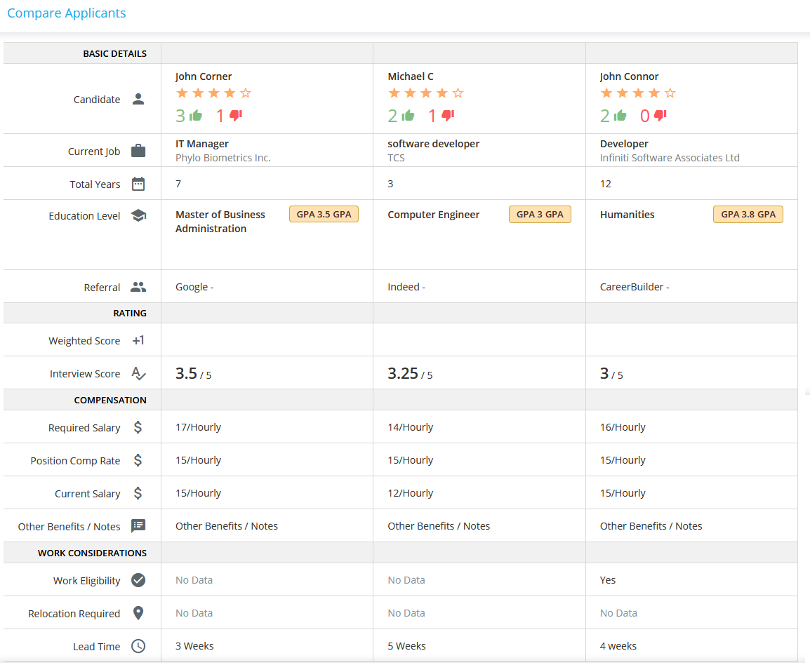810x672 pixels.
Task: Click John Corner's thumbs-down icon
Action: (236, 116)
